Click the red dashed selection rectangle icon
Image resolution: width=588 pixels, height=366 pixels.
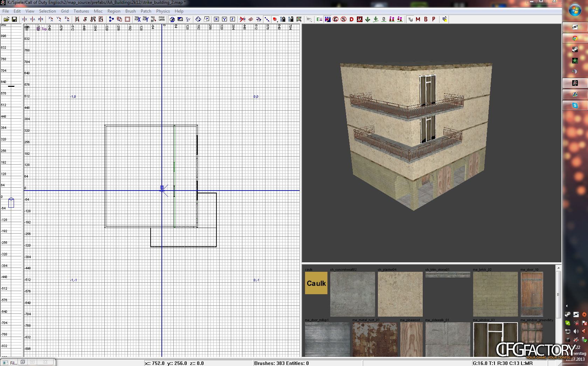tap(127, 19)
